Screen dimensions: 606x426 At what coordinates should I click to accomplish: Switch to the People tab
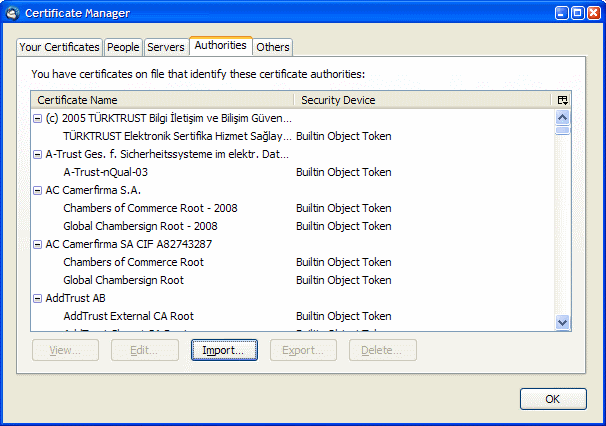123,47
